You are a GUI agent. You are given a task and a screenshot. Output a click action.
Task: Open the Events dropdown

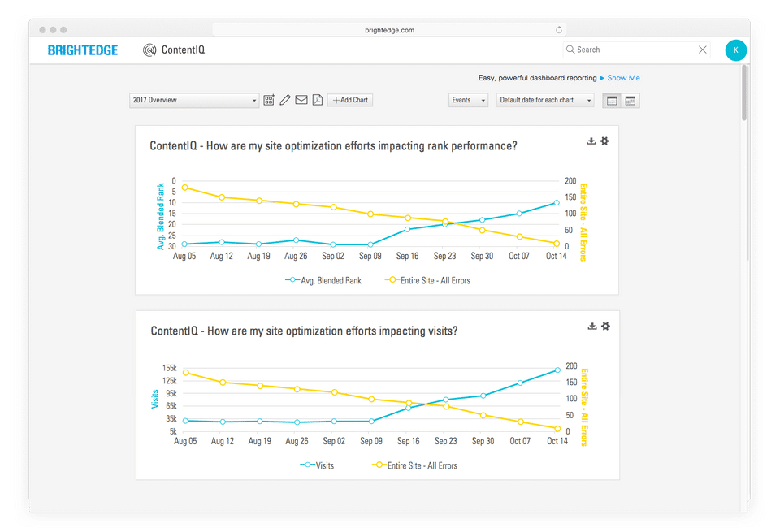tap(468, 100)
